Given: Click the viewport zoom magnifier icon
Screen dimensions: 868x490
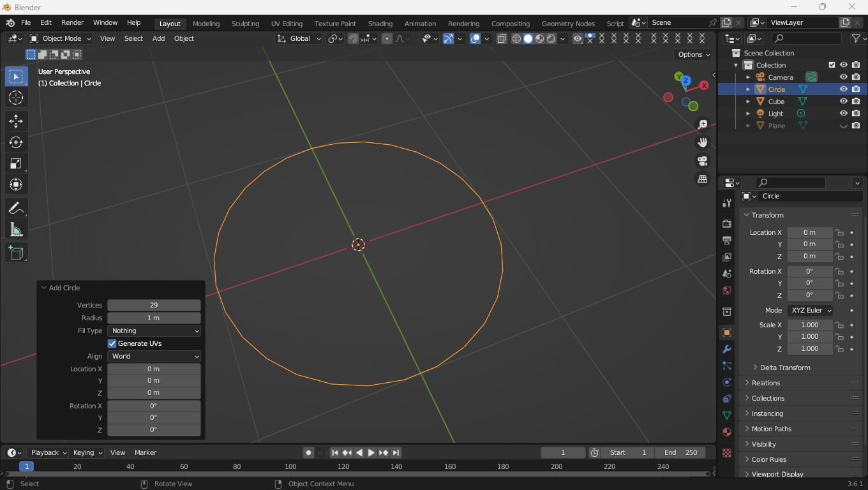Looking at the screenshot, I should (x=703, y=124).
